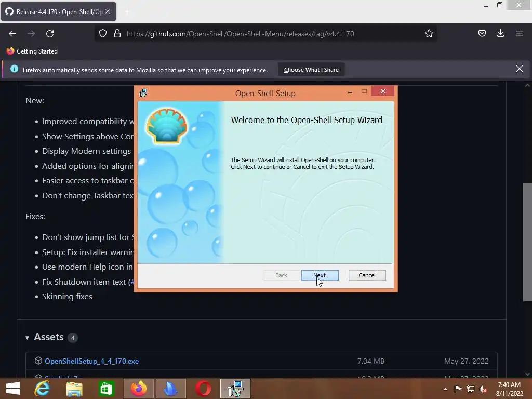Open the Windows Start button
This screenshot has width=532, height=399.
pyautogui.click(x=13, y=389)
